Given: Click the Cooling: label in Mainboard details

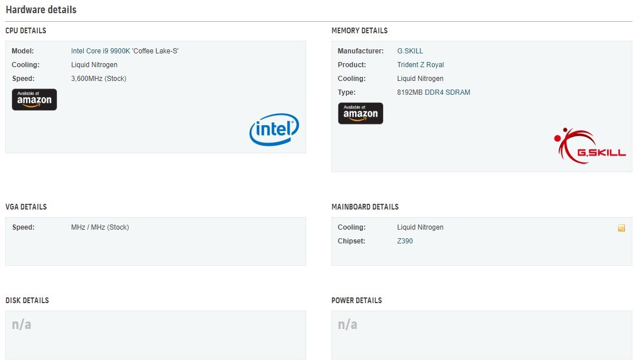Looking at the screenshot, I should [x=352, y=227].
